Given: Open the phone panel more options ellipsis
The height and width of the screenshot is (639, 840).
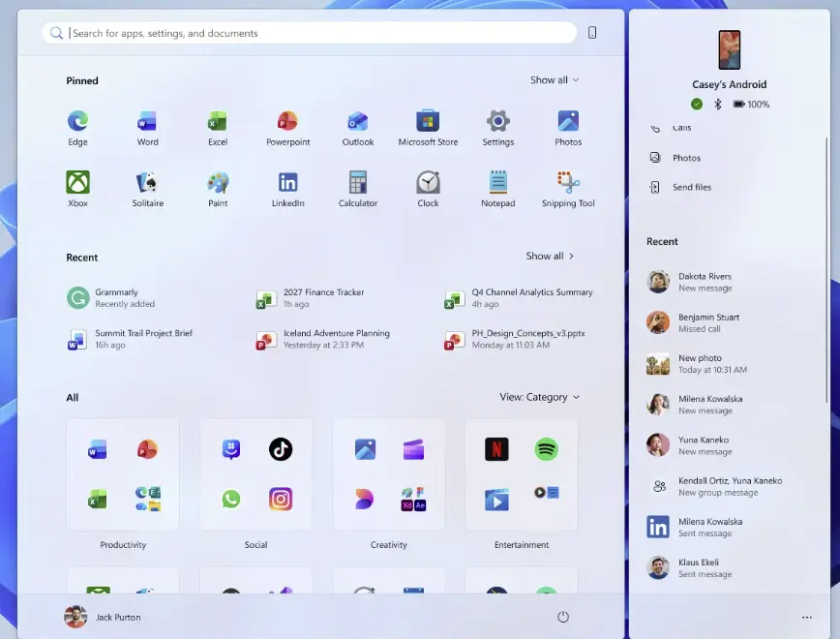Looking at the screenshot, I should (x=807, y=618).
